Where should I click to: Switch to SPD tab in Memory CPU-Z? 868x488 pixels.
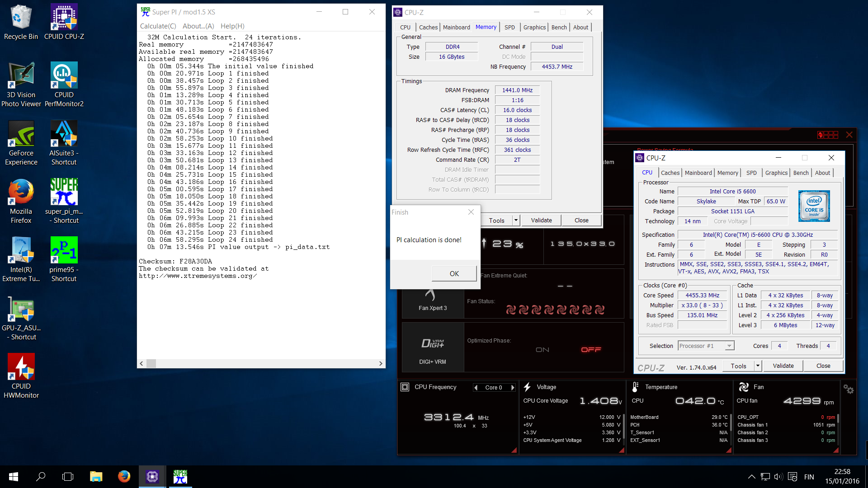click(x=509, y=28)
